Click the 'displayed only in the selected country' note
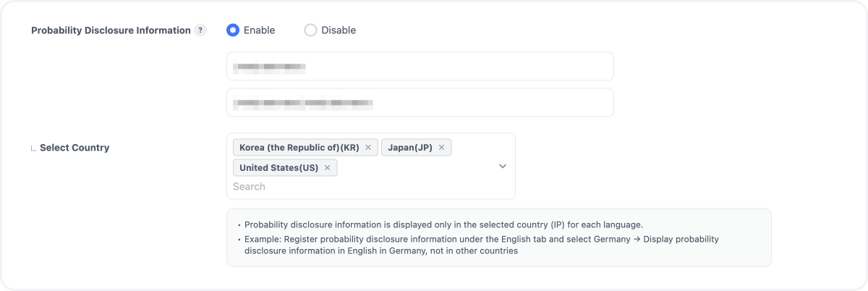868x291 pixels. tap(443, 224)
